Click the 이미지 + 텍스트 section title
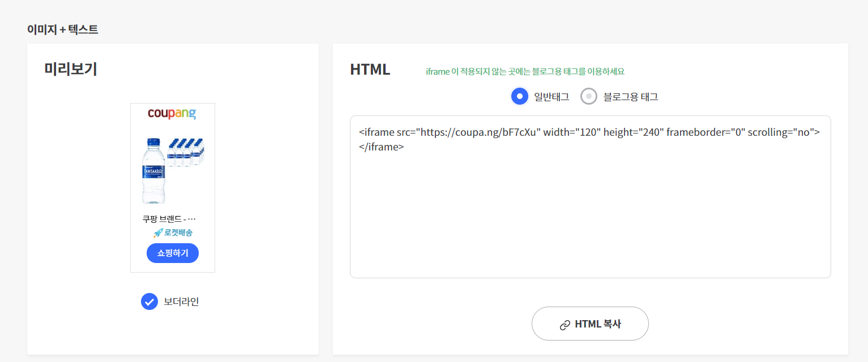Image resolution: width=868 pixels, height=362 pixels. [62, 29]
